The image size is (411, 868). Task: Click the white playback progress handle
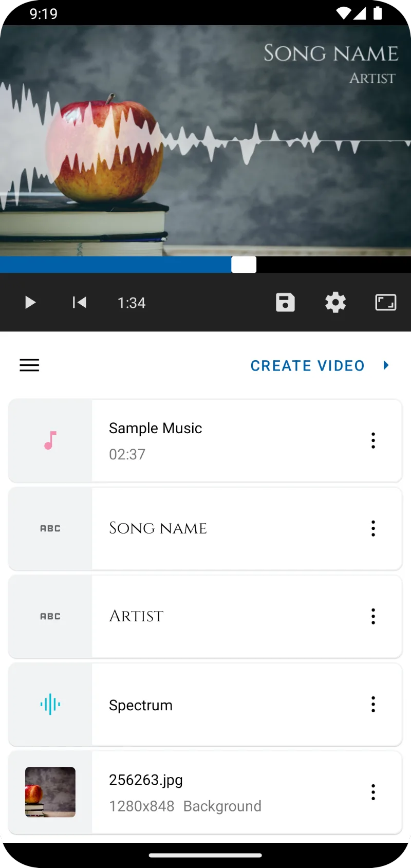click(244, 265)
